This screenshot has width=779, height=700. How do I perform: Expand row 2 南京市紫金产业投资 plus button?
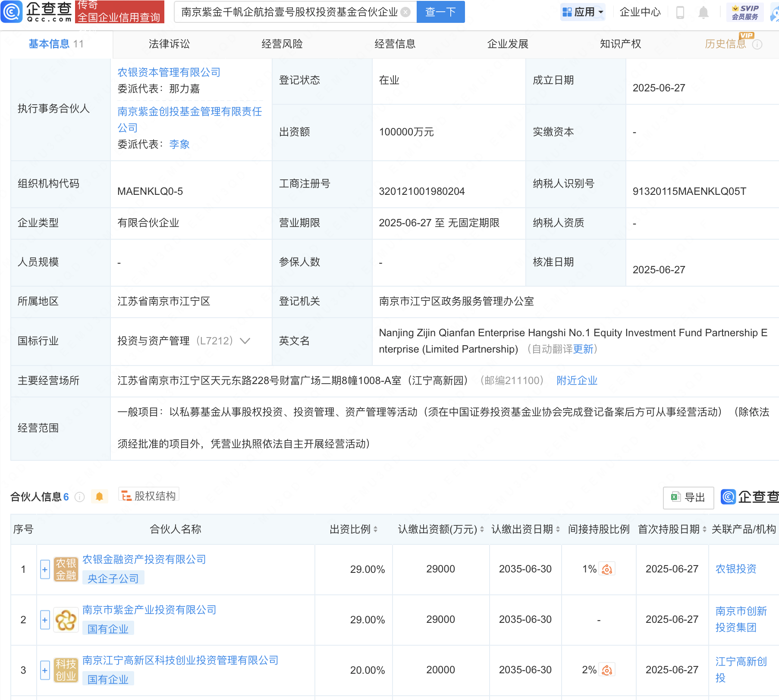coord(45,620)
